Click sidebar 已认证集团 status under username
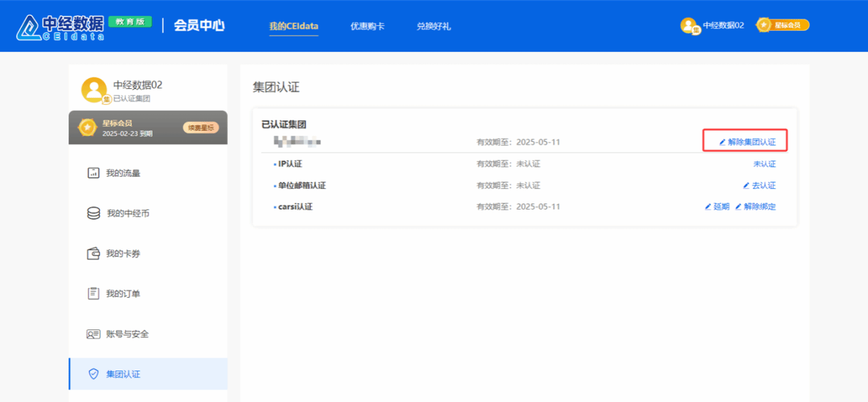868x402 pixels. pyautogui.click(x=131, y=99)
